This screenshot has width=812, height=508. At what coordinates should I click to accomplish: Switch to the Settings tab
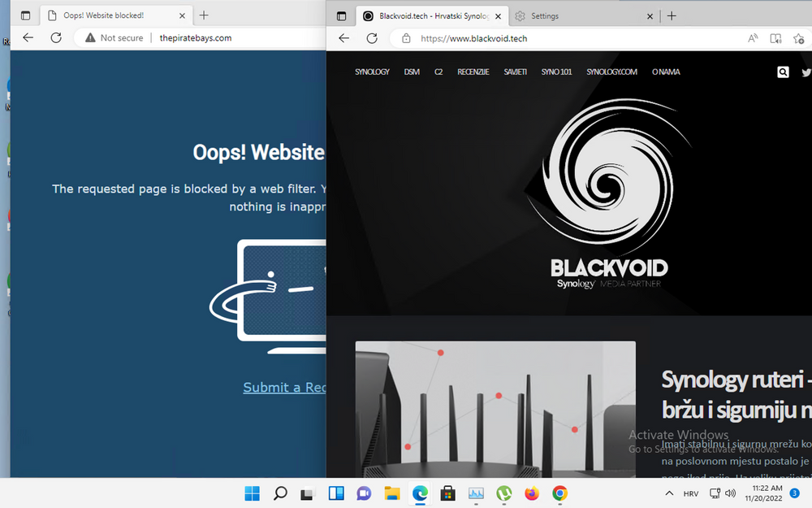point(584,16)
